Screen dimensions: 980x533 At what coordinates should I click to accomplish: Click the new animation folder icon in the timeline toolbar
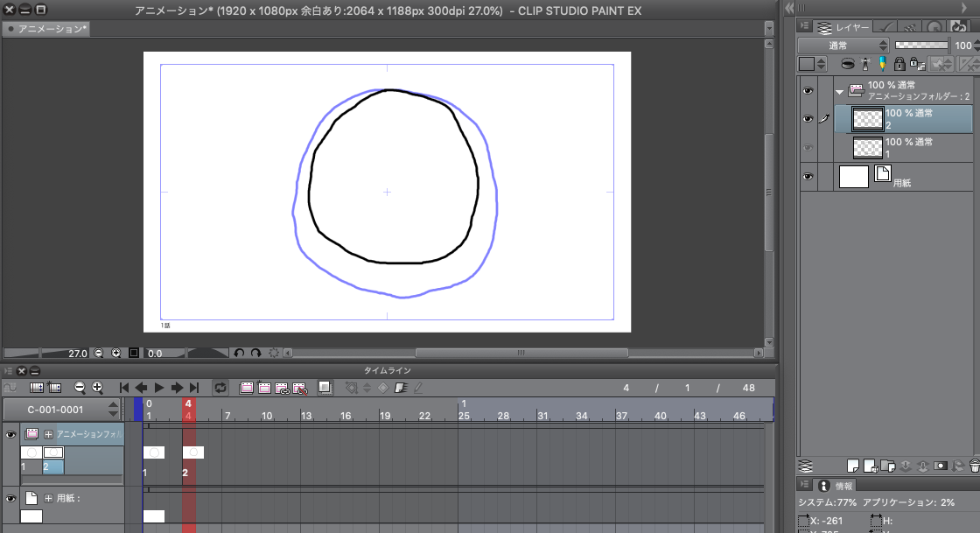coord(247,388)
